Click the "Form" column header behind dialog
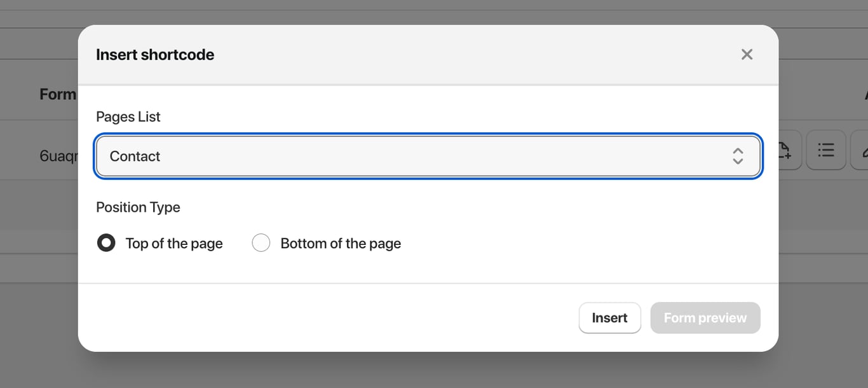868x388 pixels. [x=57, y=94]
